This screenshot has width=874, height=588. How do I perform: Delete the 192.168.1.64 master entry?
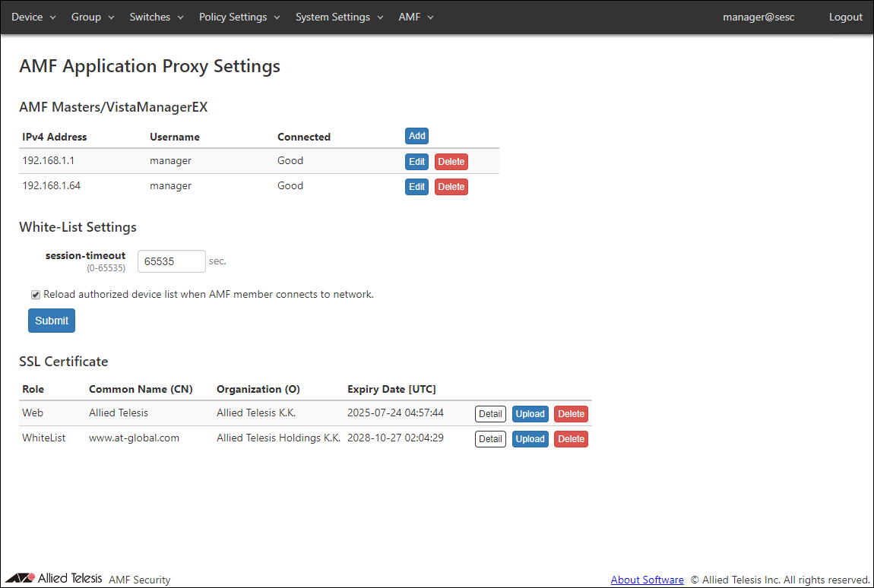(451, 187)
